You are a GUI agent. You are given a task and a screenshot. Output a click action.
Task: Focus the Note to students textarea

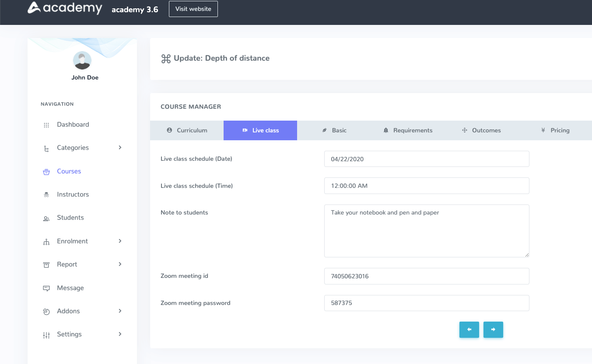427,231
